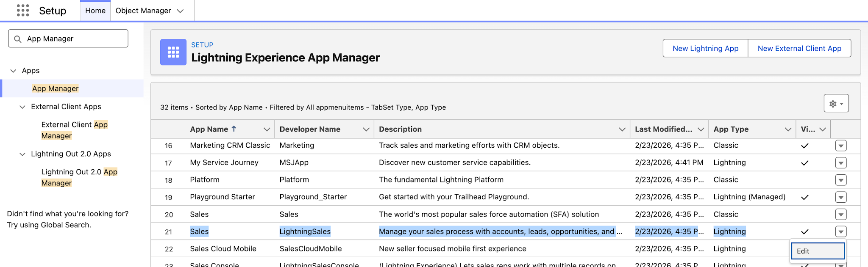Screen dimensions: 868x267
Task: Choose Edit from the row action menu
Action: click(x=818, y=251)
